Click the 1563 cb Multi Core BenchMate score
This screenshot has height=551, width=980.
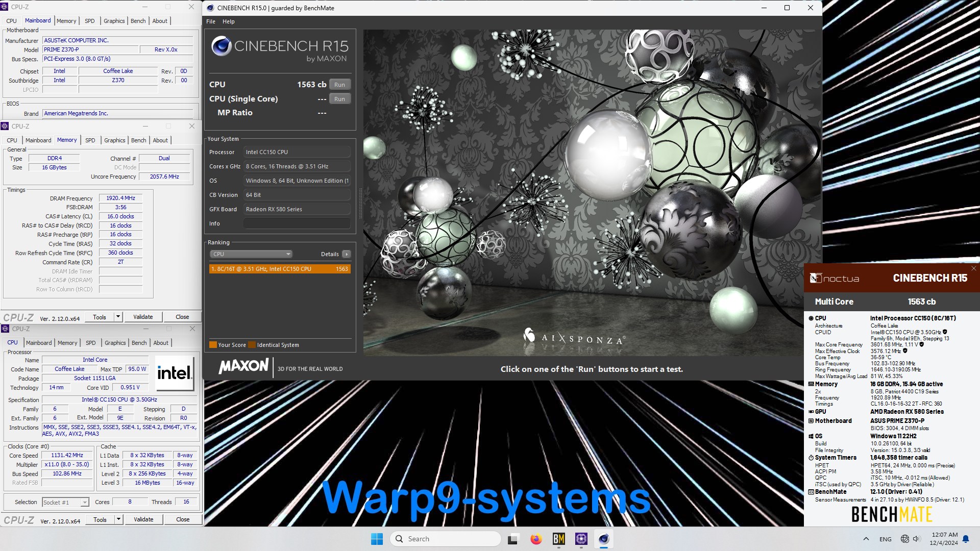[x=921, y=302]
